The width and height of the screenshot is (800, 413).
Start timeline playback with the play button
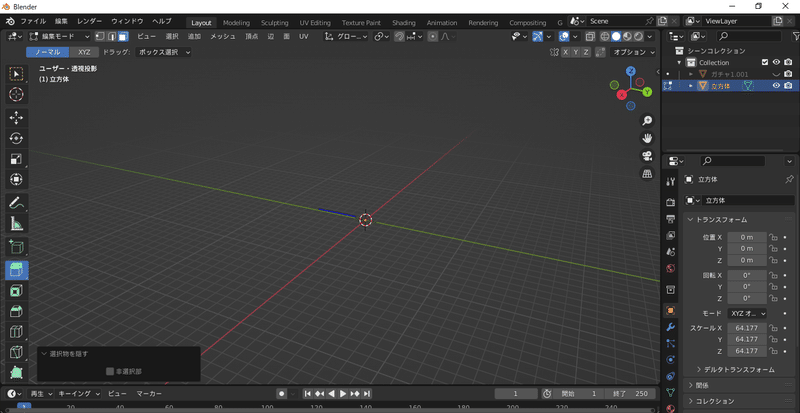pyautogui.click(x=343, y=394)
